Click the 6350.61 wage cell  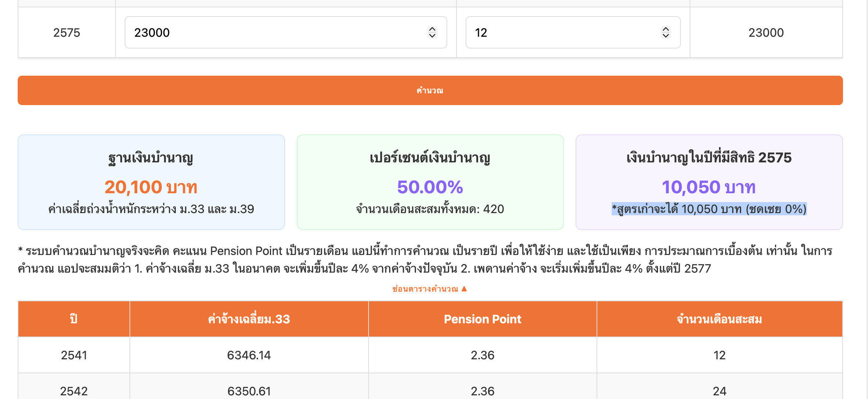[x=249, y=391]
